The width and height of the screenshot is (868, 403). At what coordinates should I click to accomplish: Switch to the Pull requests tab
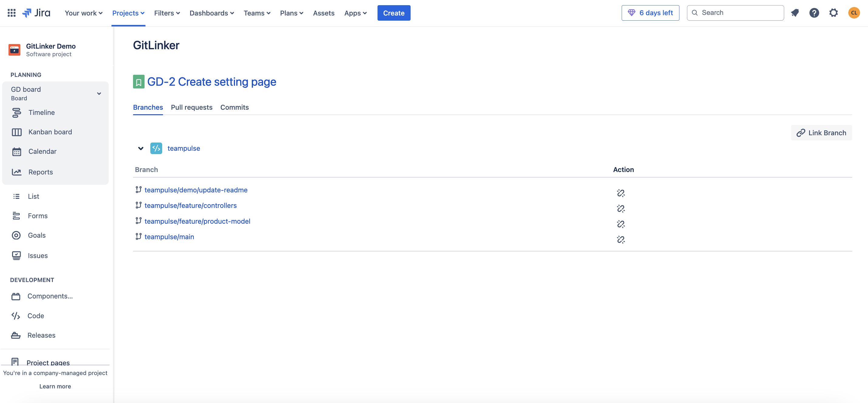(x=191, y=107)
